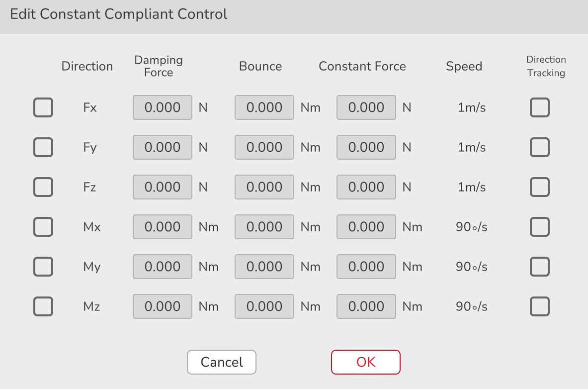Click the Fz Constant Force field
The width and height of the screenshot is (588, 389).
click(x=366, y=187)
